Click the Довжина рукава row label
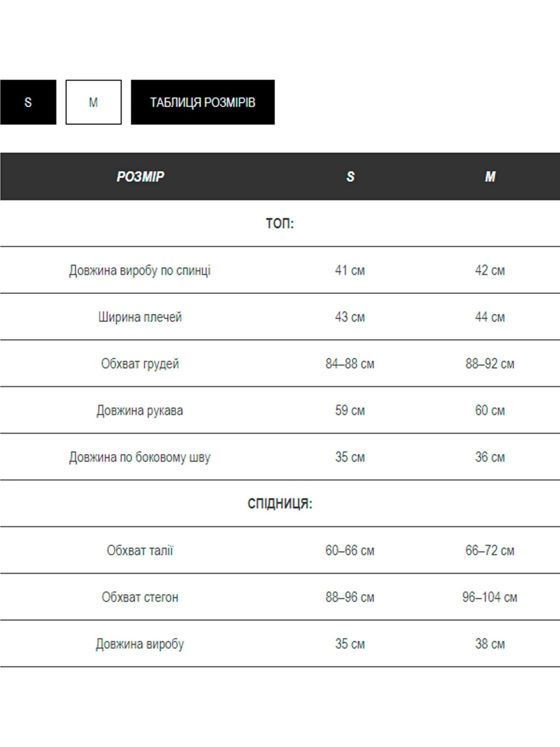Viewport: 560px width, 747px height. coord(140,410)
